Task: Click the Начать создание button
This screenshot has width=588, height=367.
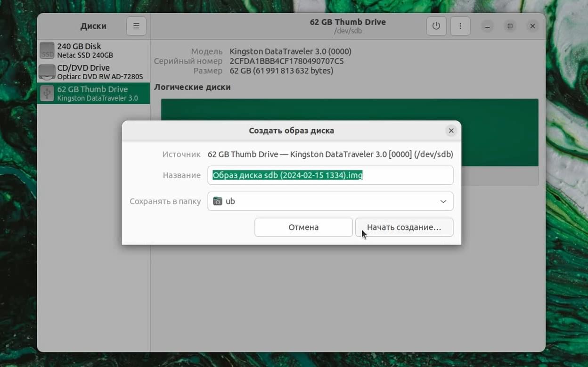Action: click(404, 227)
